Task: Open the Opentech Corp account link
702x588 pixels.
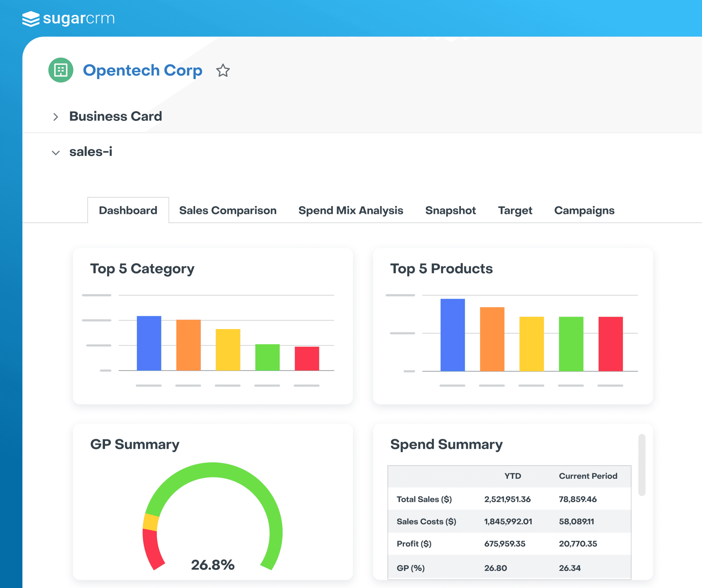Action: coord(142,70)
